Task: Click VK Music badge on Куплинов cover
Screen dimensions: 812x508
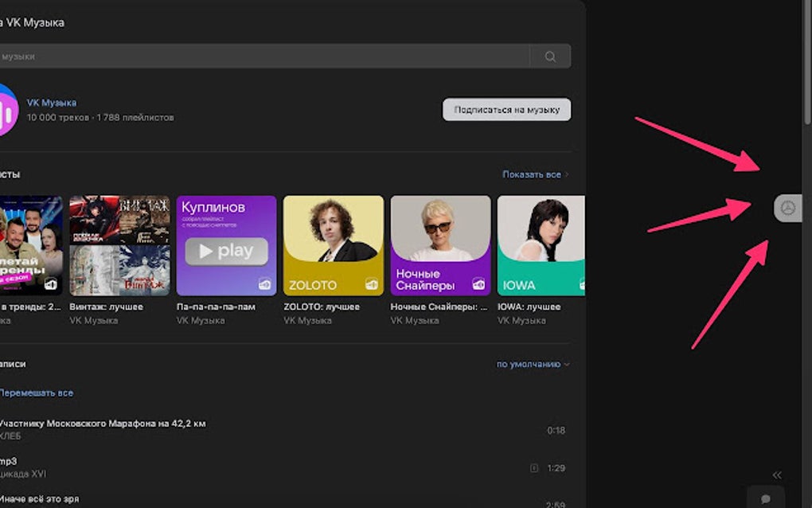Action: [x=264, y=283]
